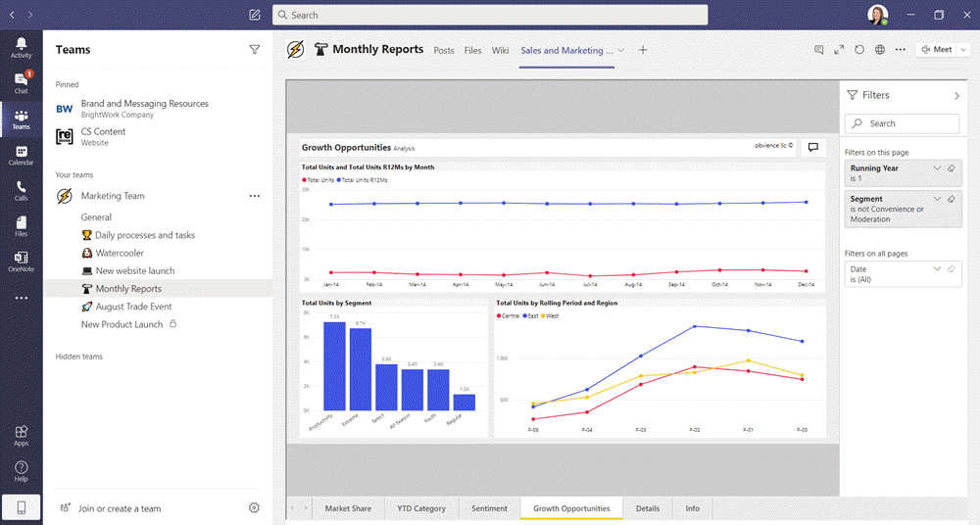Click the Calls icon in sidebar
Image resolution: width=980 pixels, height=525 pixels.
[x=21, y=190]
